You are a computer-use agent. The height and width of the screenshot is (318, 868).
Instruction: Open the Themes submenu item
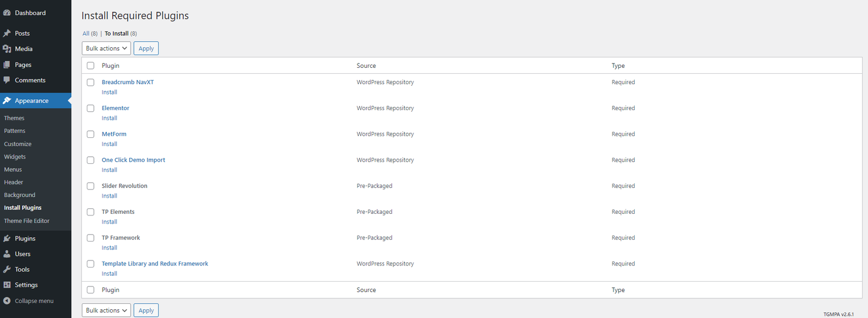tap(14, 118)
